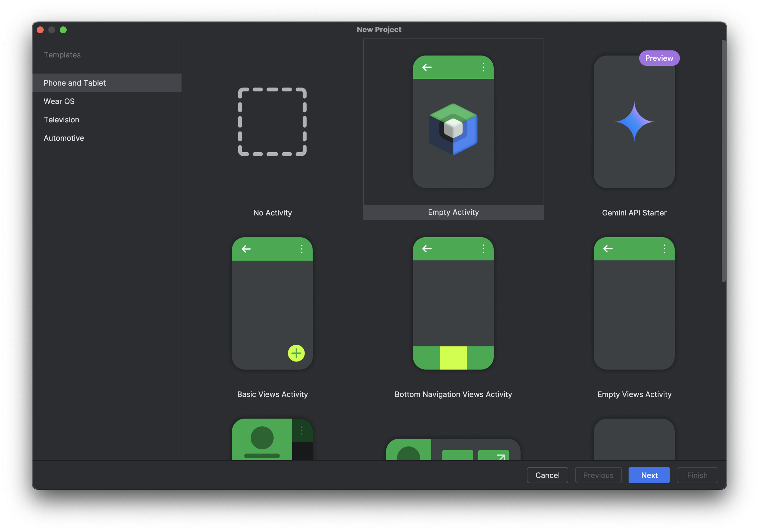Viewport: 759px width, 532px height.
Task: Select Phone and Tablet category
Action: [75, 83]
